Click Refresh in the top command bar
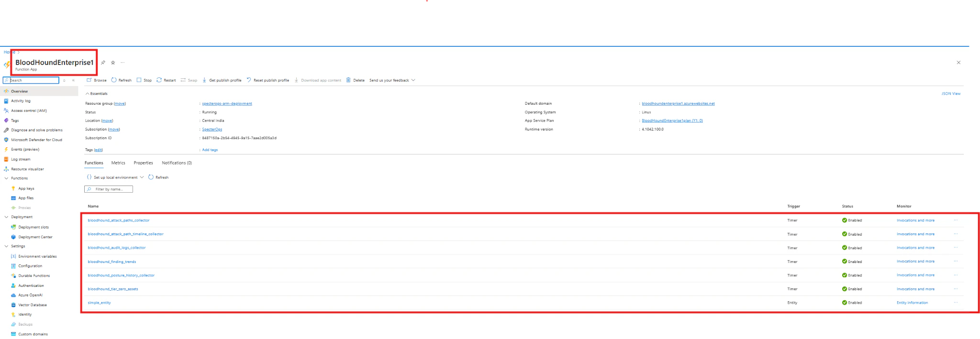The width and height of the screenshot is (980, 339). coord(121,80)
